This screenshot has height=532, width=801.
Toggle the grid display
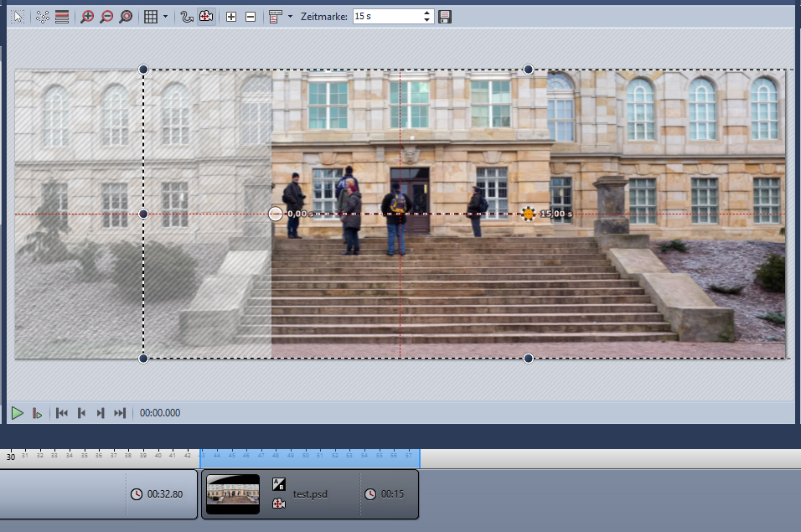click(x=151, y=17)
